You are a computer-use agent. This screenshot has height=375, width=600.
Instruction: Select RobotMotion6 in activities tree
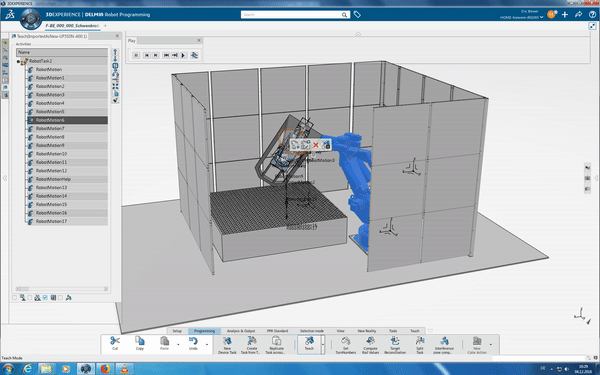click(x=67, y=120)
